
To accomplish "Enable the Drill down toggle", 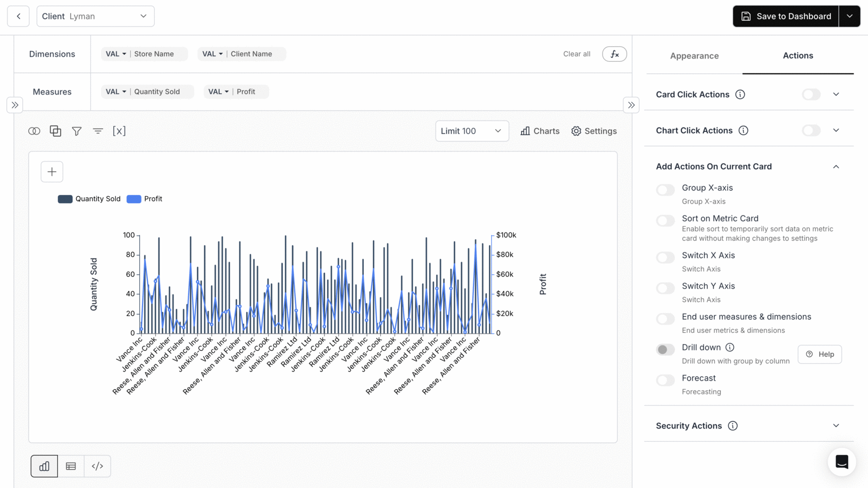I will 665,349.
